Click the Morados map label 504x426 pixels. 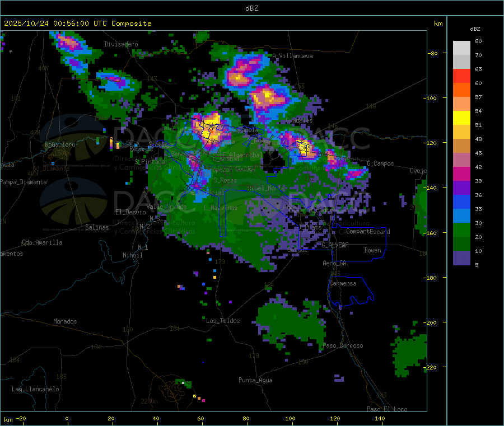click(66, 321)
